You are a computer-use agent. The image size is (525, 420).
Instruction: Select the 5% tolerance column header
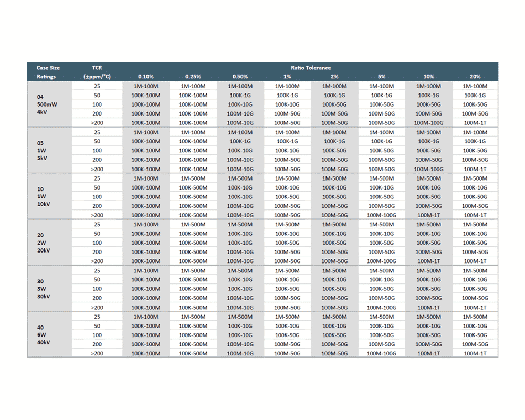click(382, 77)
